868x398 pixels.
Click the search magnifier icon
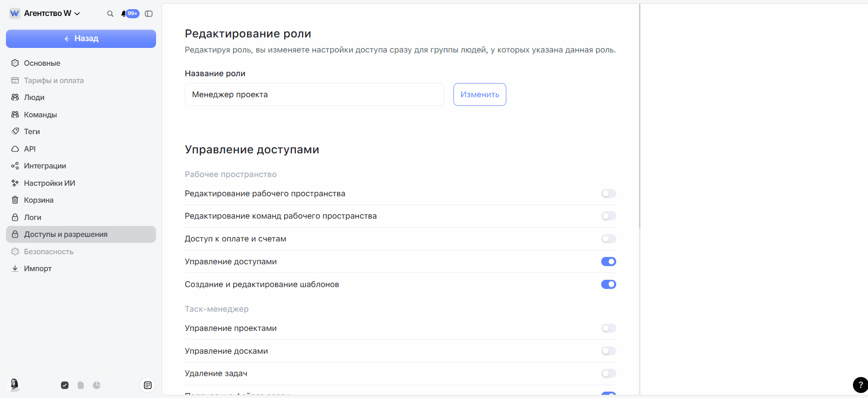110,14
